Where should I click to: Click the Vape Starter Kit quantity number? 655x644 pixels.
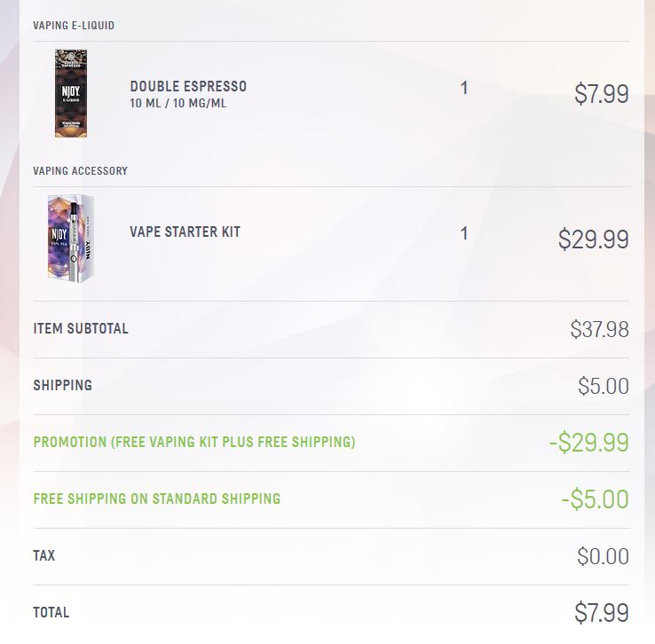point(464,233)
